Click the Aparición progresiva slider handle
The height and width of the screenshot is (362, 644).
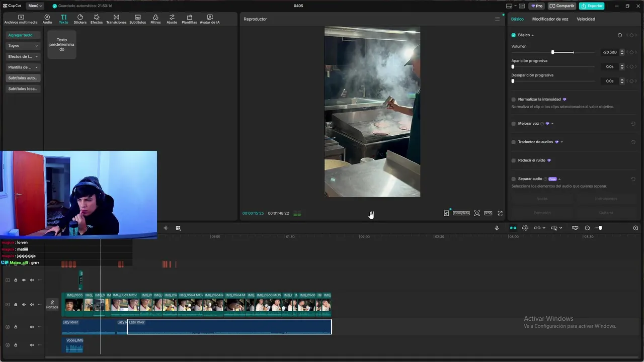pyautogui.click(x=513, y=66)
